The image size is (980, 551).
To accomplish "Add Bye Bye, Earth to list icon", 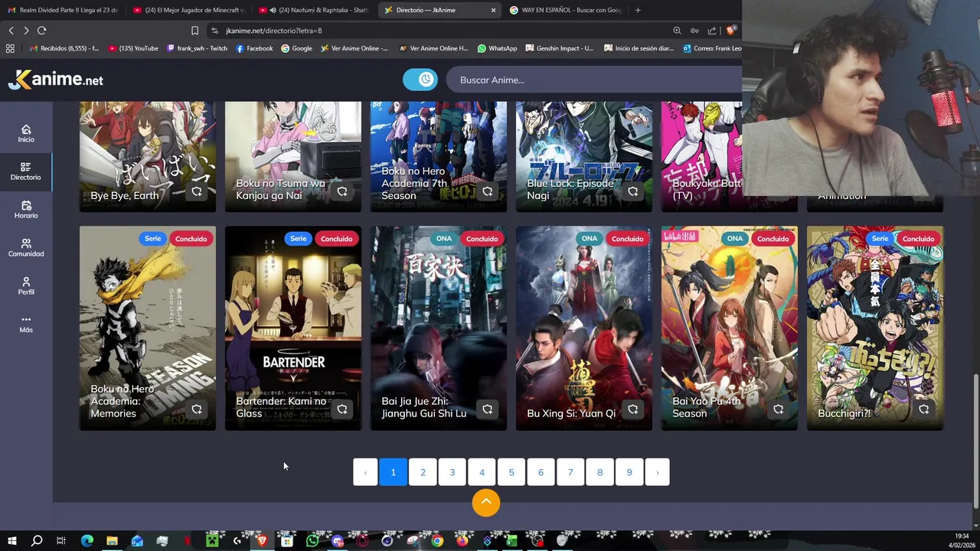I will coord(197,191).
